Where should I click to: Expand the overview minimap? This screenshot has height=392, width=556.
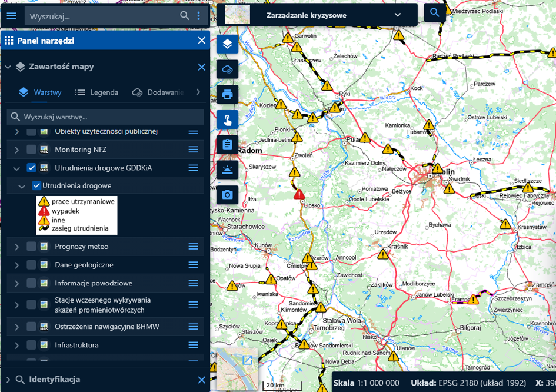click(247, 360)
